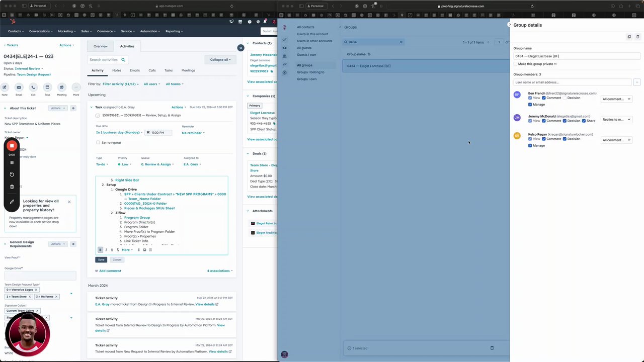Open the Automation menu in HubSpot
Screen dimensions: 644x362
click(x=150, y=31)
